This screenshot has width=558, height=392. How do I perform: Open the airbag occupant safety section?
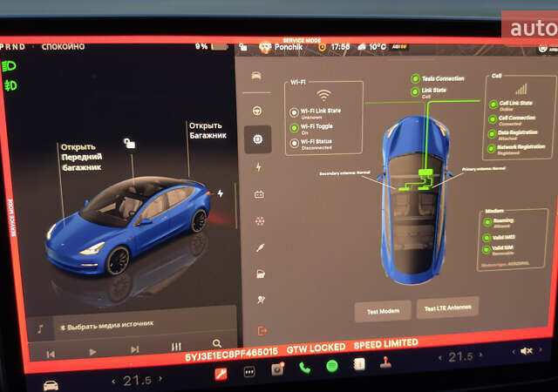coord(261,300)
